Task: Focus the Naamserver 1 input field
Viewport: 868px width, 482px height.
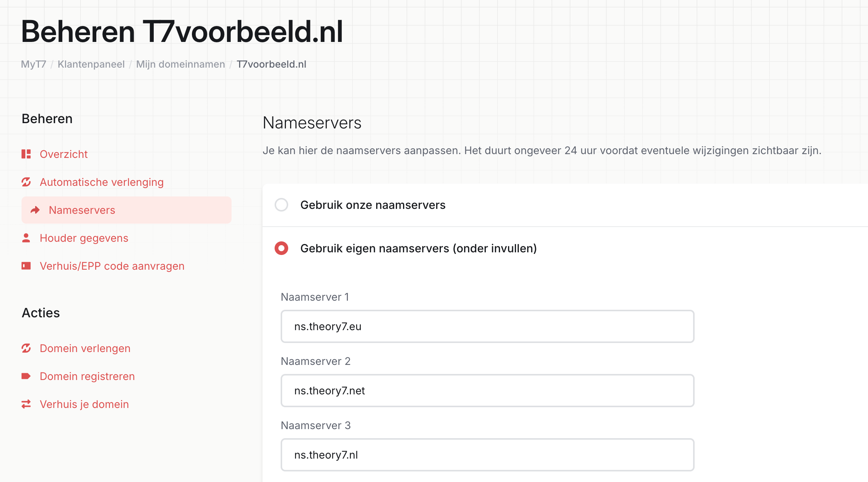Action: tap(488, 326)
